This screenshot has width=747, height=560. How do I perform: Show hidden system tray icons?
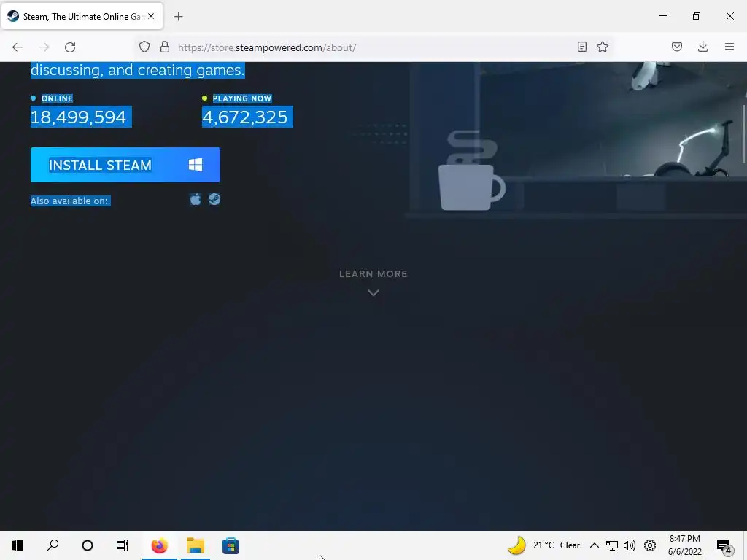(x=594, y=545)
